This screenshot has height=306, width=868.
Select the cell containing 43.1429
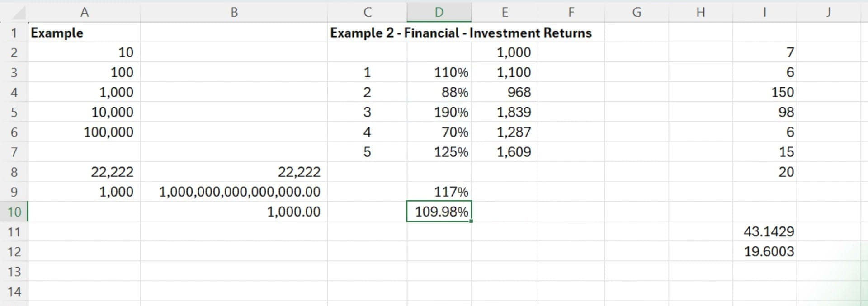pos(764,231)
